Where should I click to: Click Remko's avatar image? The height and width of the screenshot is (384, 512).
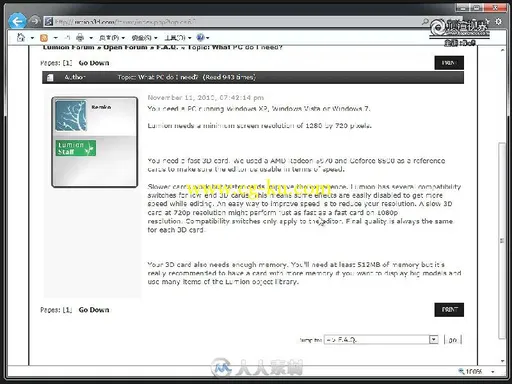pyautogui.click(x=71, y=116)
